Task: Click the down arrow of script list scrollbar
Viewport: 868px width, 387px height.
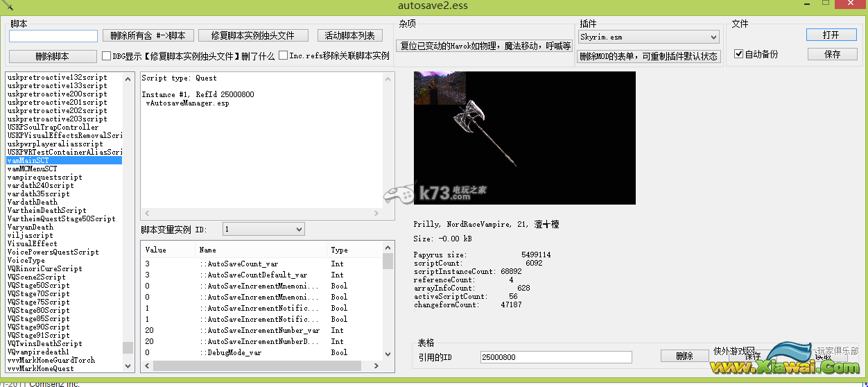Action: pyautogui.click(x=128, y=365)
